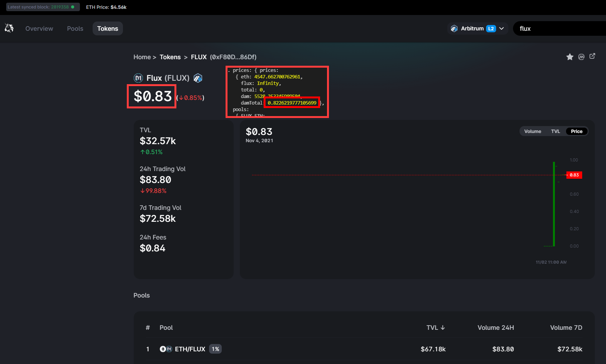The height and width of the screenshot is (364, 606).
Task: Click the ↓0.85% price change text
Action: pos(191,98)
